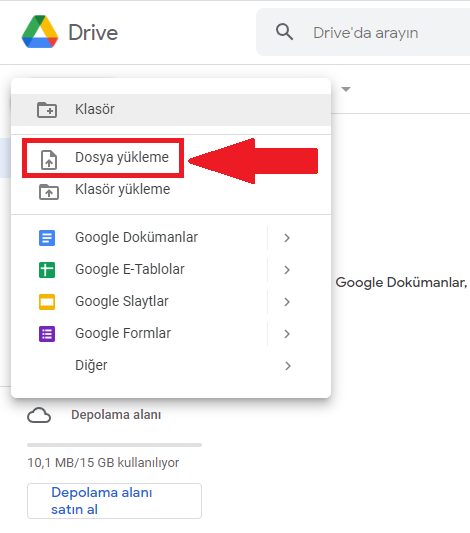Expand the Google E-Tablolar submenu arrow

287,270
